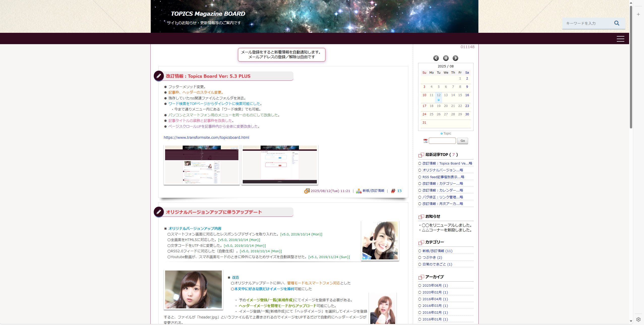Open the hamburger menu
This screenshot has width=644, height=325.
tap(620, 39)
